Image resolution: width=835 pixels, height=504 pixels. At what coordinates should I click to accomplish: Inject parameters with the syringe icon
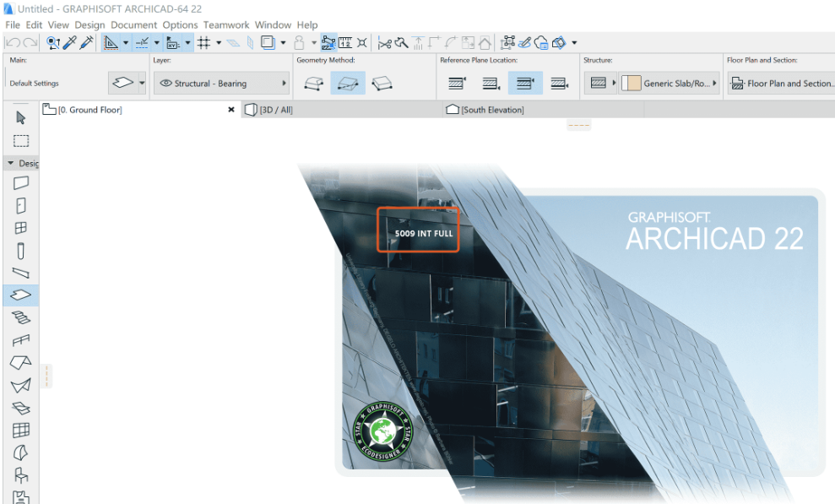[86, 42]
